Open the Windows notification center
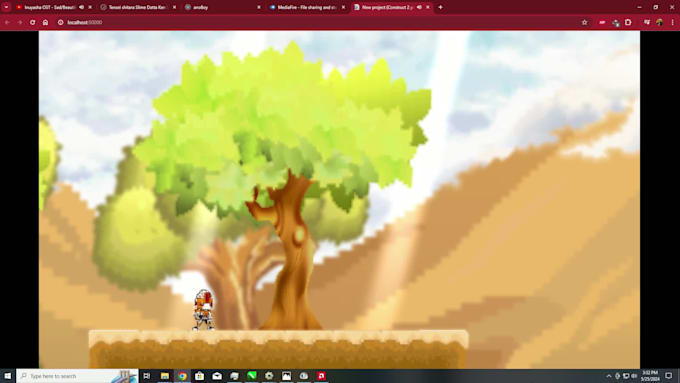This screenshot has height=383, width=680. [669, 376]
